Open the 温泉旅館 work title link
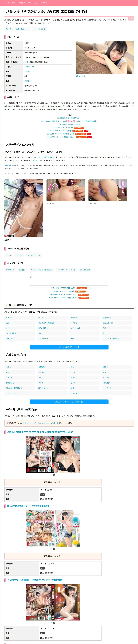 35,580
